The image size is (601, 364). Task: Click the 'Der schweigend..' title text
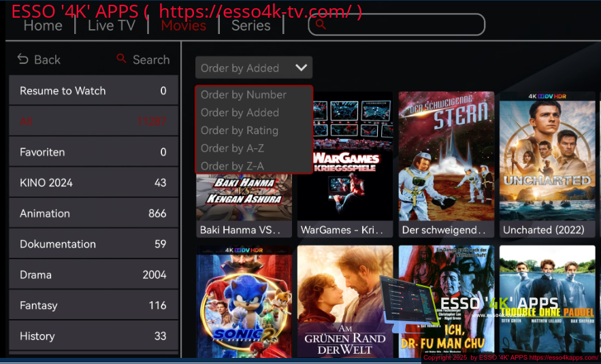(444, 229)
